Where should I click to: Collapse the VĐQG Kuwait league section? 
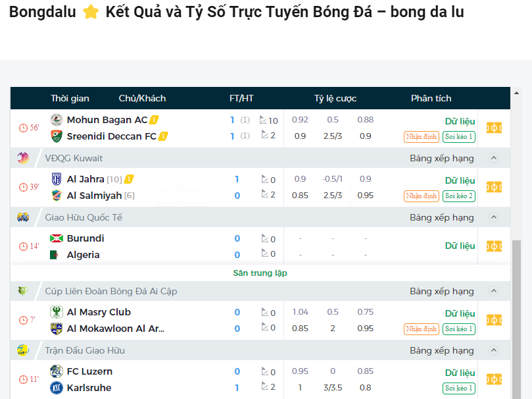[494, 158]
